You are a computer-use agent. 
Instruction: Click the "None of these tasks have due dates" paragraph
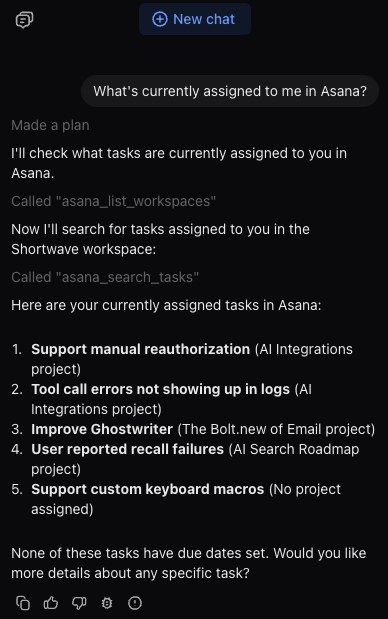pos(189,563)
